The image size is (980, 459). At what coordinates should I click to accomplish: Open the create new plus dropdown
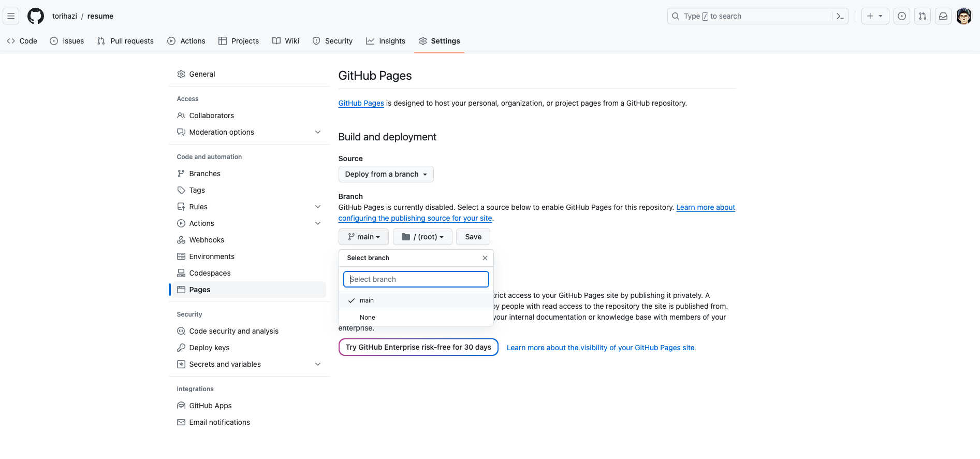point(875,16)
